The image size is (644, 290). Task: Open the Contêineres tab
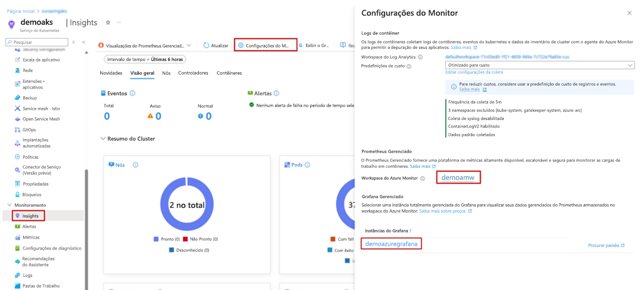(x=229, y=73)
